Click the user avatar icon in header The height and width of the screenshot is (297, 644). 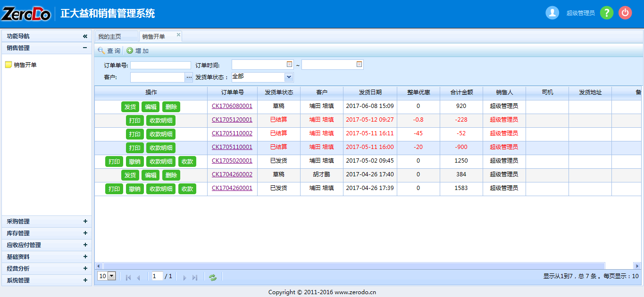[x=552, y=13]
